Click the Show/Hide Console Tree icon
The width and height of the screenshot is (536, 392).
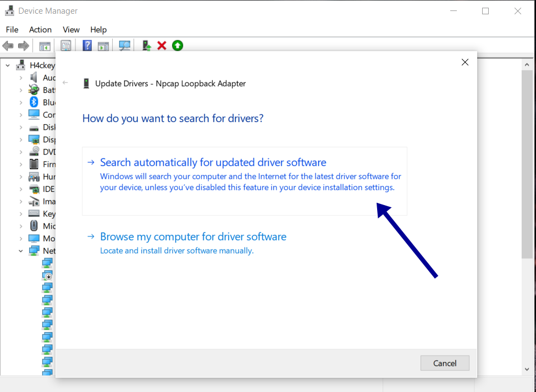45,45
